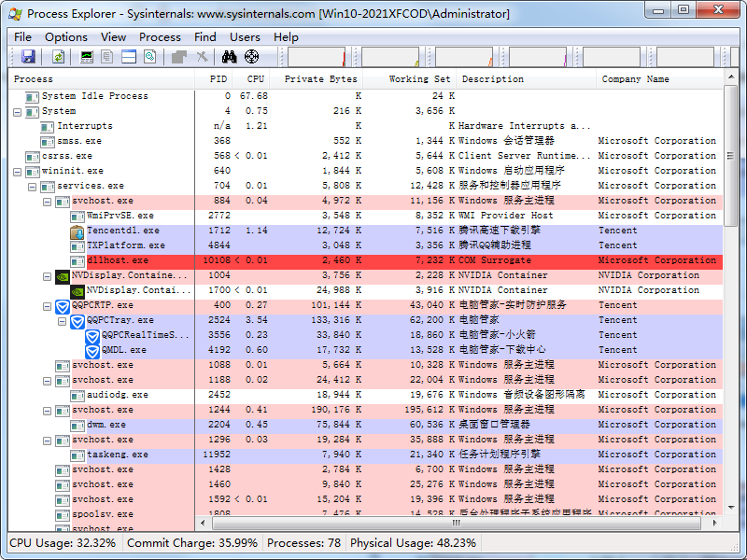The height and width of the screenshot is (560, 747).
Task: Click the Kill Process X toolbar icon
Action: click(202, 58)
